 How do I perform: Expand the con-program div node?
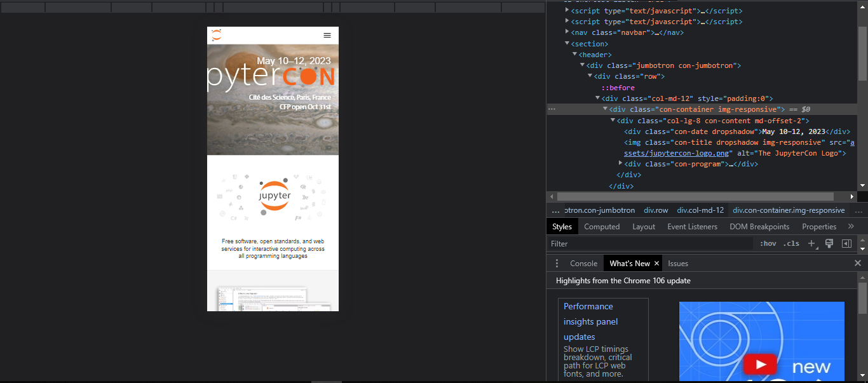click(x=621, y=163)
